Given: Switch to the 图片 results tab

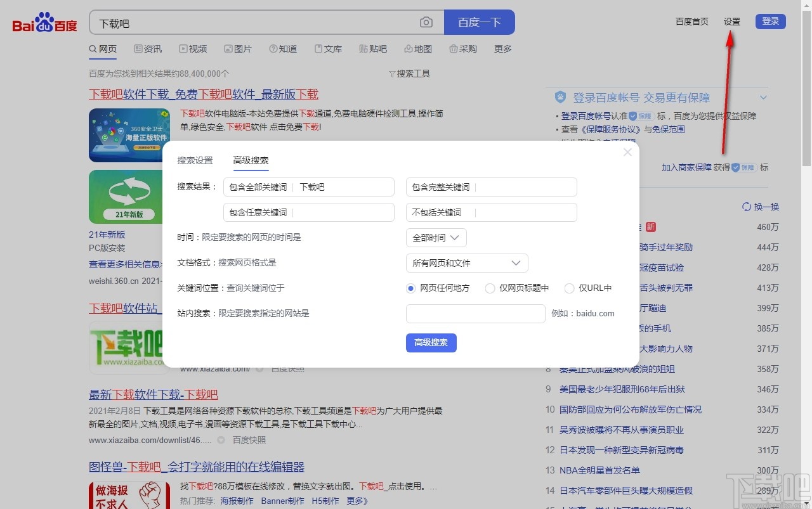Looking at the screenshot, I should point(239,49).
